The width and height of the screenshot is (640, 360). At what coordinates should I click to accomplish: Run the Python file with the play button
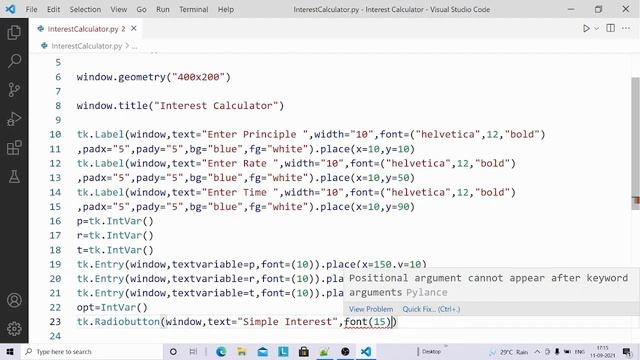click(586, 28)
